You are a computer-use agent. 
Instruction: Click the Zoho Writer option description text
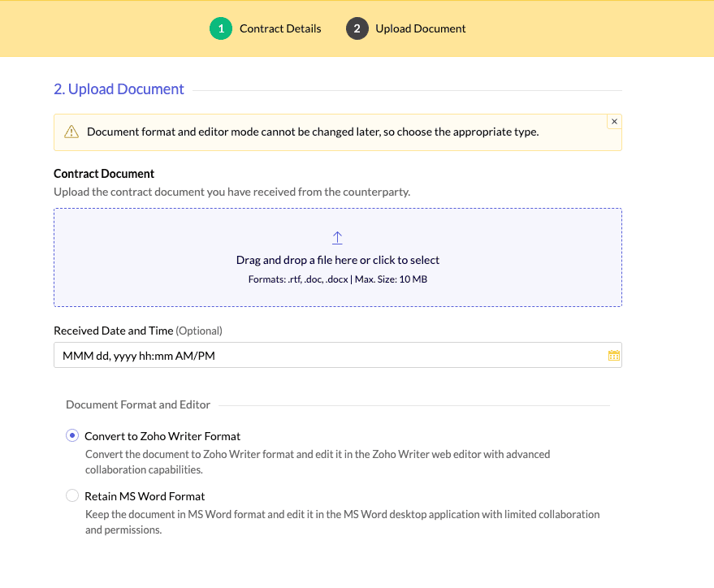click(318, 462)
